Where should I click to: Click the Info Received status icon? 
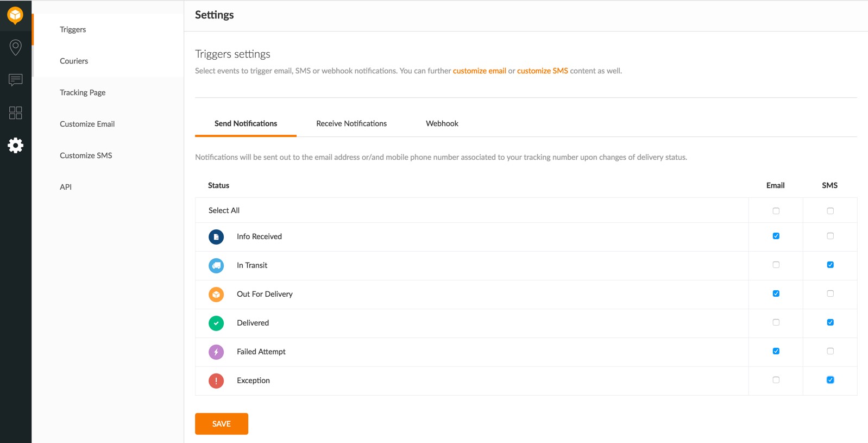(x=216, y=237)
